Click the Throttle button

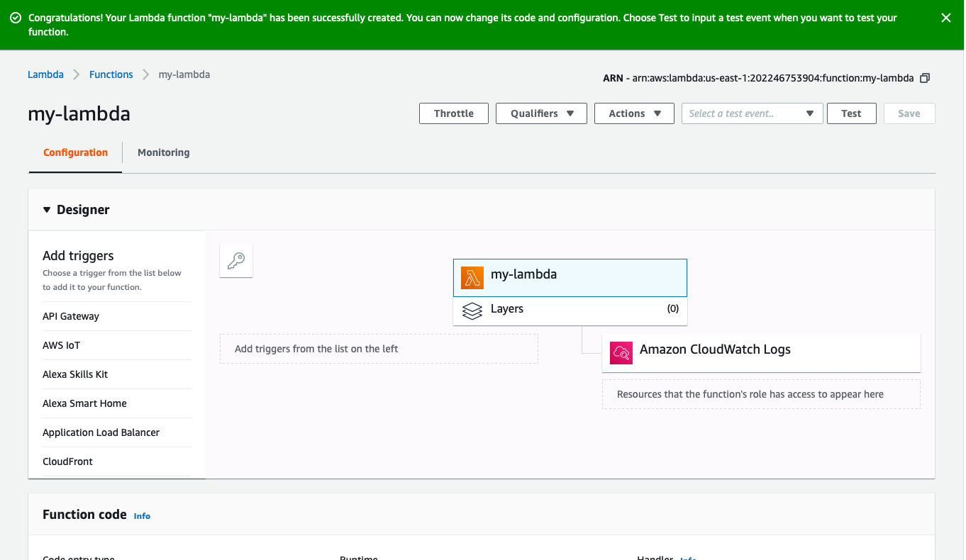coord(454,113)
